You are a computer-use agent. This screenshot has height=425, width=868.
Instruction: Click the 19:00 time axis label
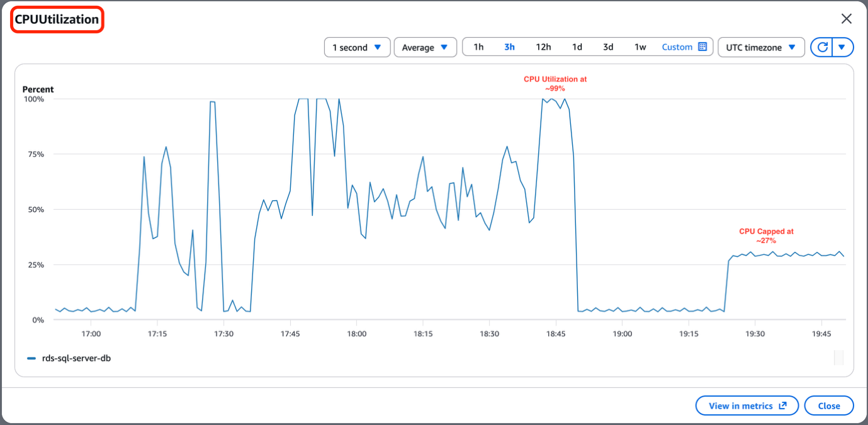pos(623,334)
